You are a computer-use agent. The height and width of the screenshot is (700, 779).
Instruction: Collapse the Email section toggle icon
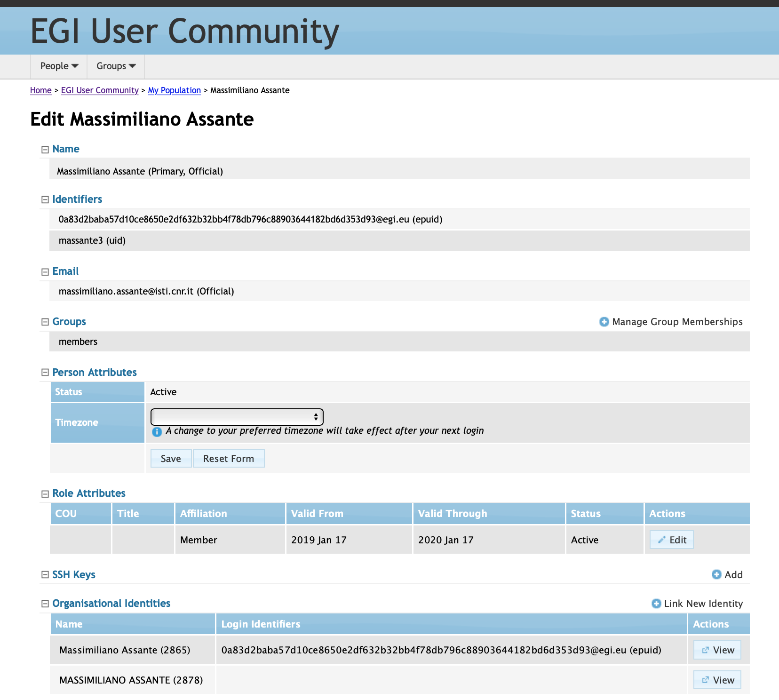[x=45, y=272]
